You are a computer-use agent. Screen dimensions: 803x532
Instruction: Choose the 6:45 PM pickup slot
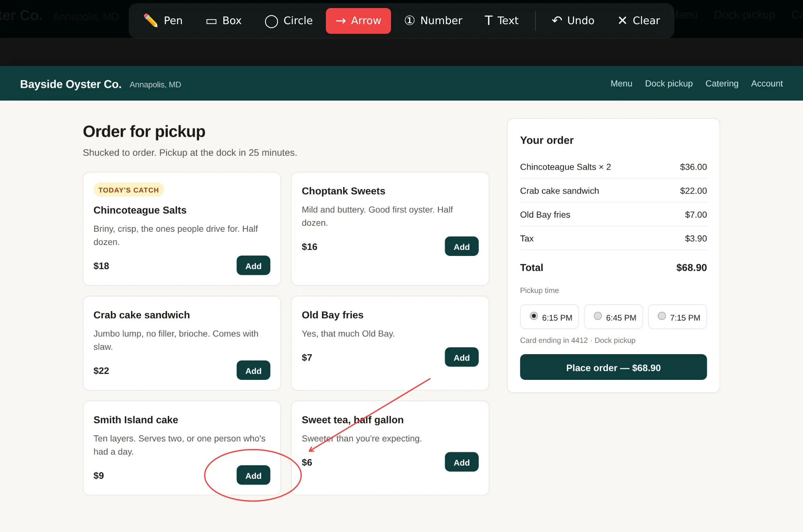pyautogui.click(x=613, y=317)
